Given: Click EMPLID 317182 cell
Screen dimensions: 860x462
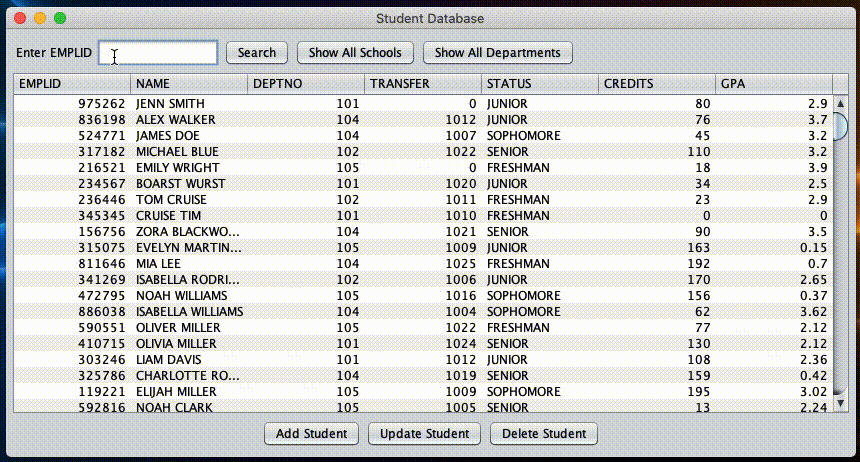Looking at the screenshot, I should click(x=72, y=151).
